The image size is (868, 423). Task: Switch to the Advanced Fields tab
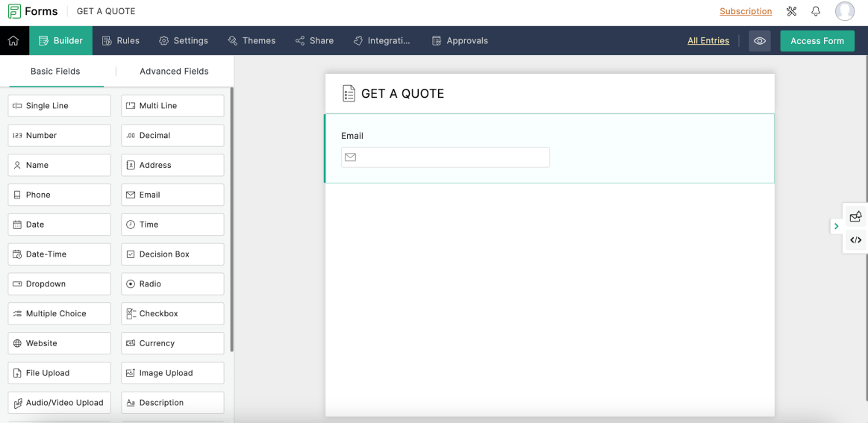[174, 71]
